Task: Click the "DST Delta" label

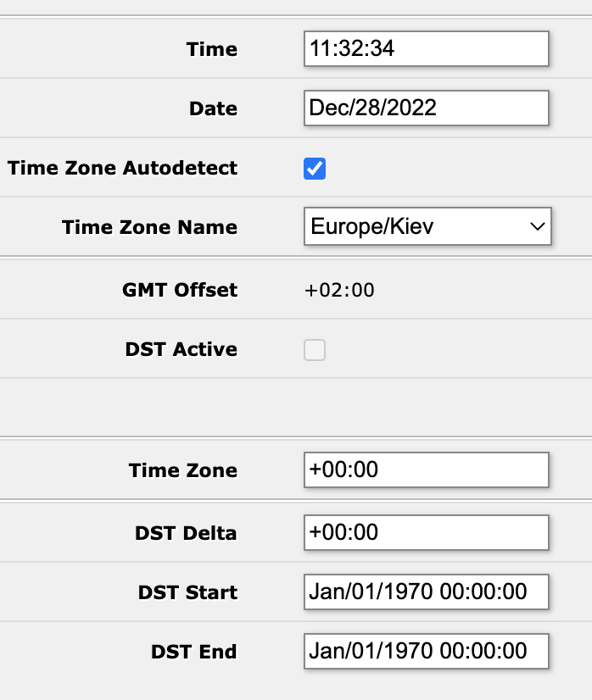Action: [x=186, y=534]
